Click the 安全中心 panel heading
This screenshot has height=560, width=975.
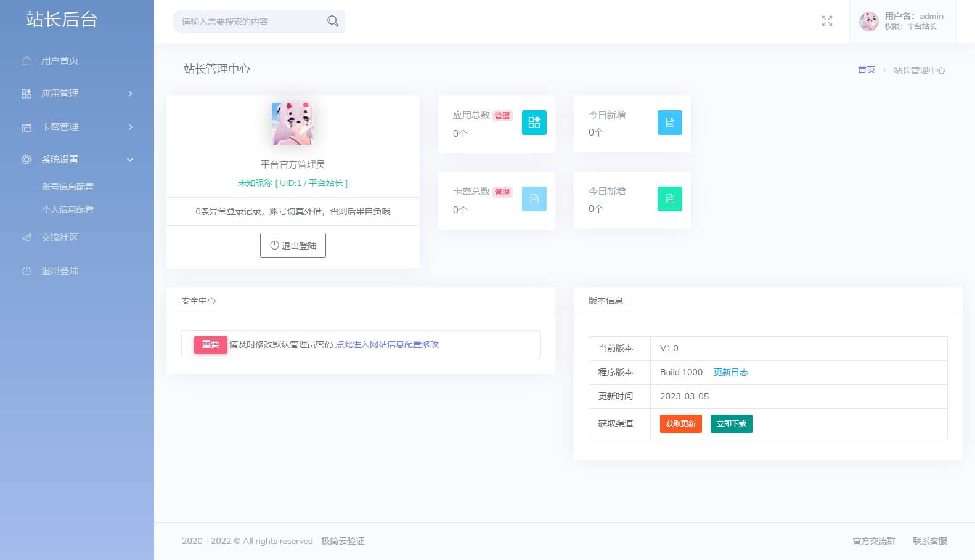click(198, 301)
